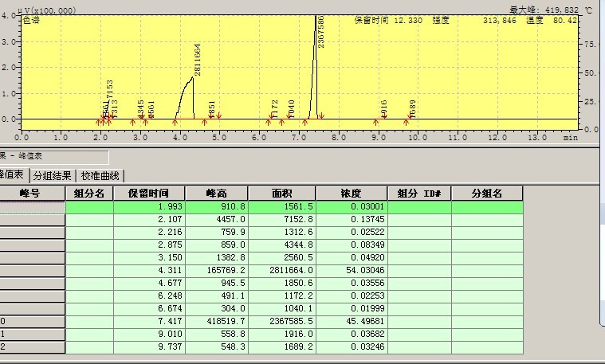Select retention time cell 4.311
The width and height of the screenshot is (605, 364).
pyautogui.click(x=149, y=270)
